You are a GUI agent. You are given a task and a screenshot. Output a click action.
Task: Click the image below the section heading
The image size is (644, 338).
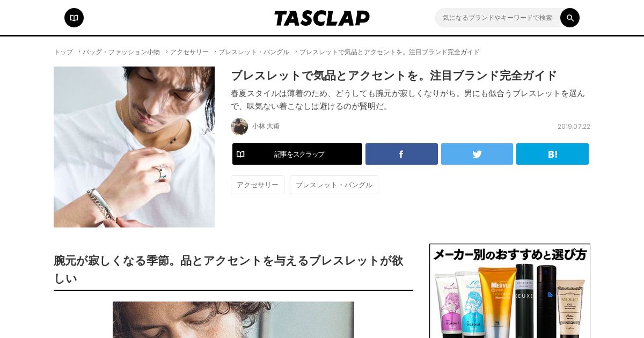(x=233, y=320)
